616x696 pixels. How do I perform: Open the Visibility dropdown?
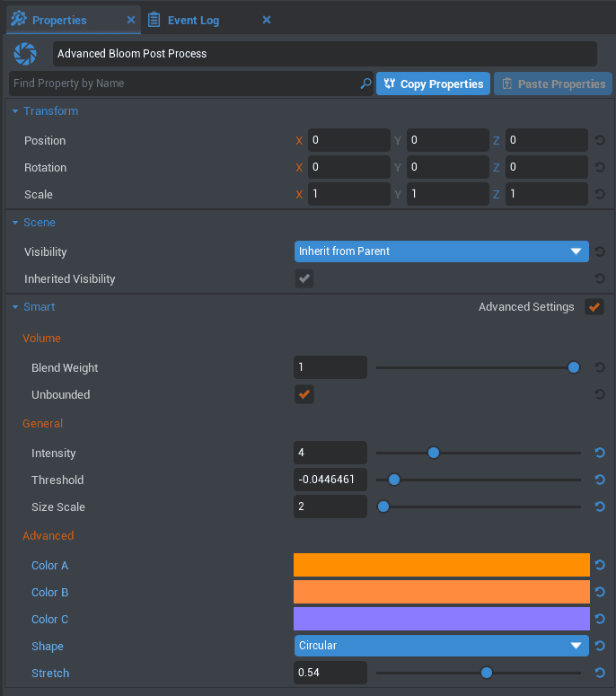click(441, 251)
